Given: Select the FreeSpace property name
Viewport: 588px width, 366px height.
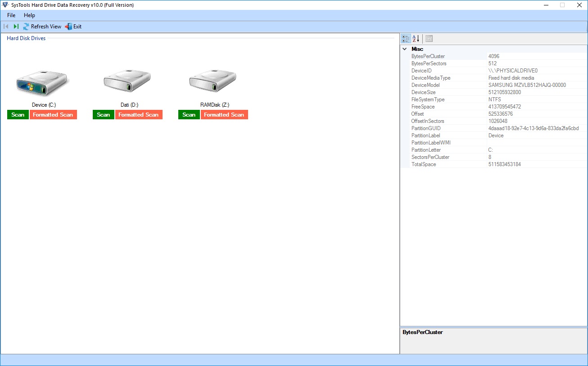Looking at the screenshot, I should coord(423,107).
